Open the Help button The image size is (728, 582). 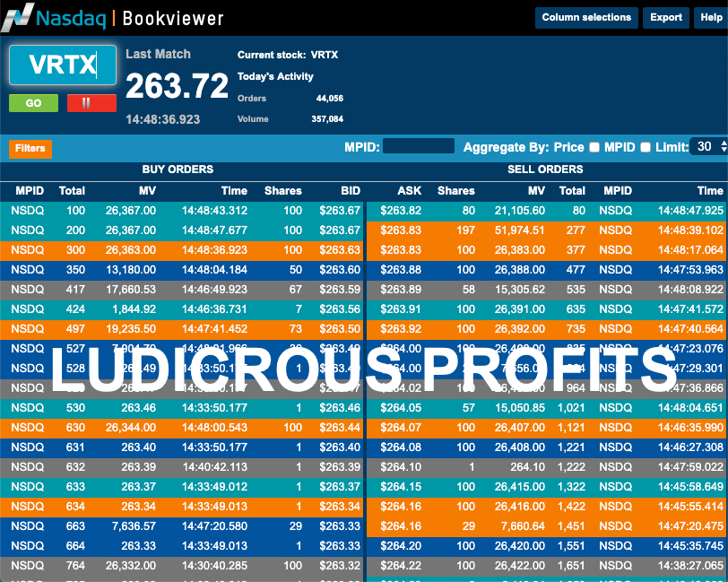(x=711, y=18)
